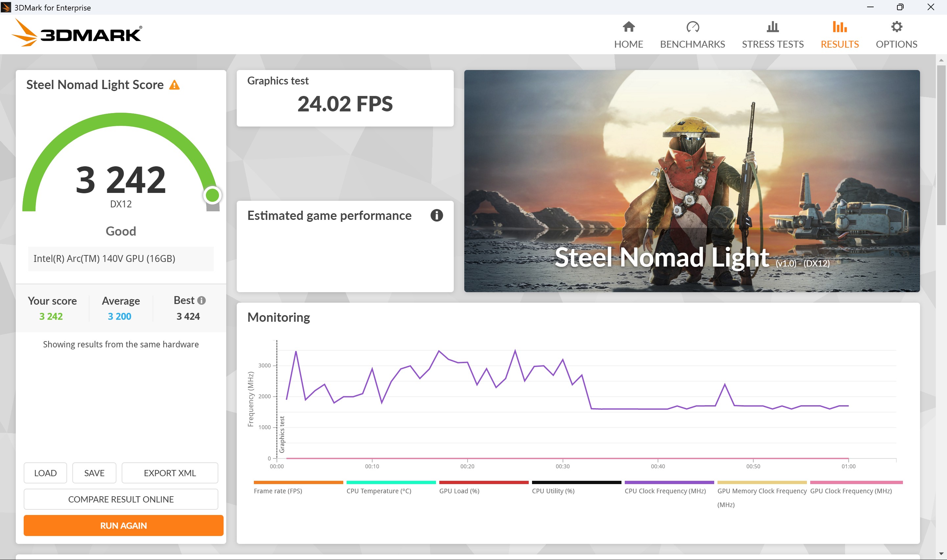
Task: Click the orange warning triangle beside score title
Action: [x=174, y=85]
